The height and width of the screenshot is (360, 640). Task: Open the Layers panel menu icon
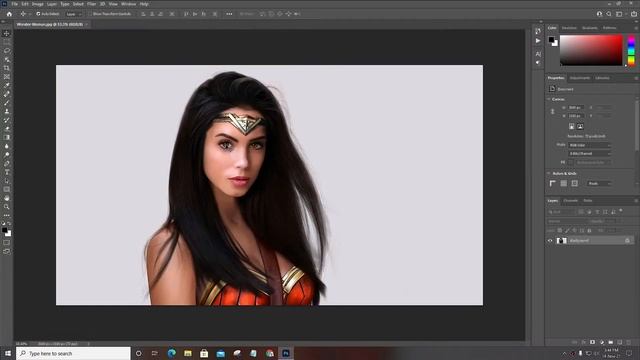[636, 201]
